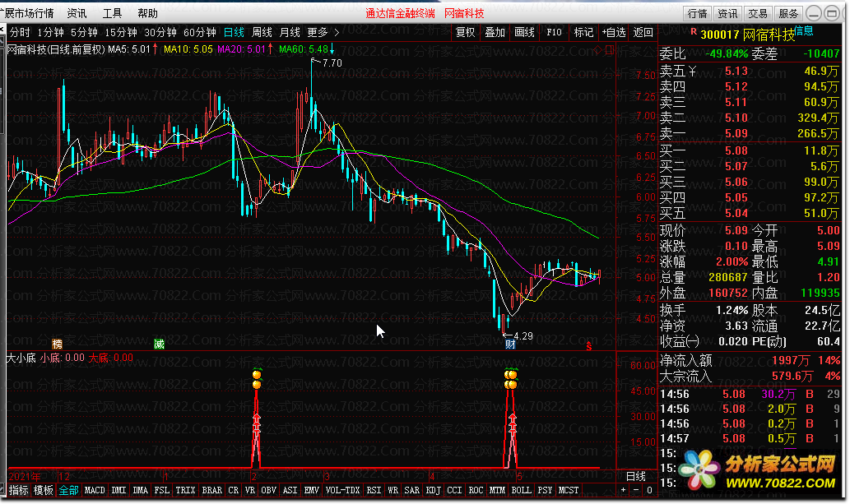850x504 pixels.
Task: Click the 财 marker below the 4.29 low
Action: [510, 344]
